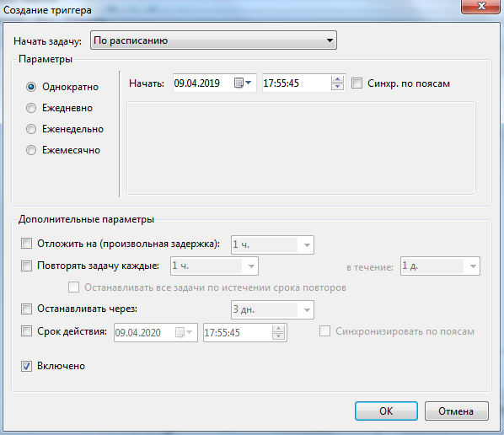Tick the Останавливать через checkbox
Image resolution: width=504 pixels, height=435 pixels.
26,309
